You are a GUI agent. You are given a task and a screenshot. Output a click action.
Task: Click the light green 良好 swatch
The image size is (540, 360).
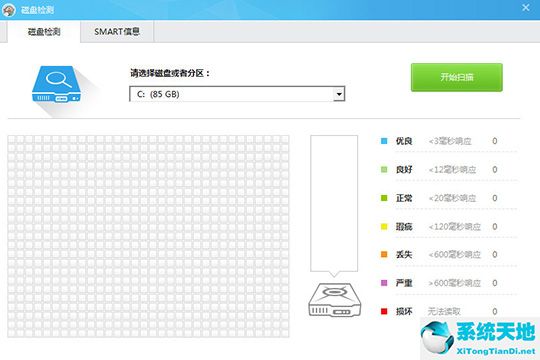384,169
